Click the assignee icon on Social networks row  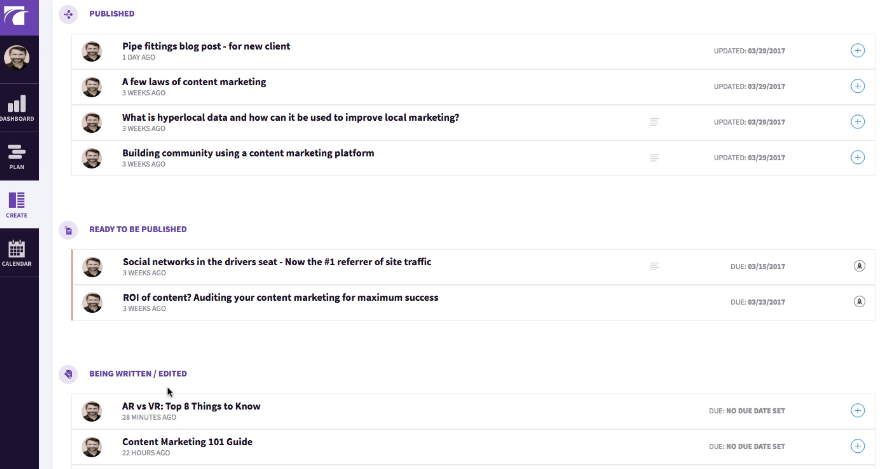858,266
